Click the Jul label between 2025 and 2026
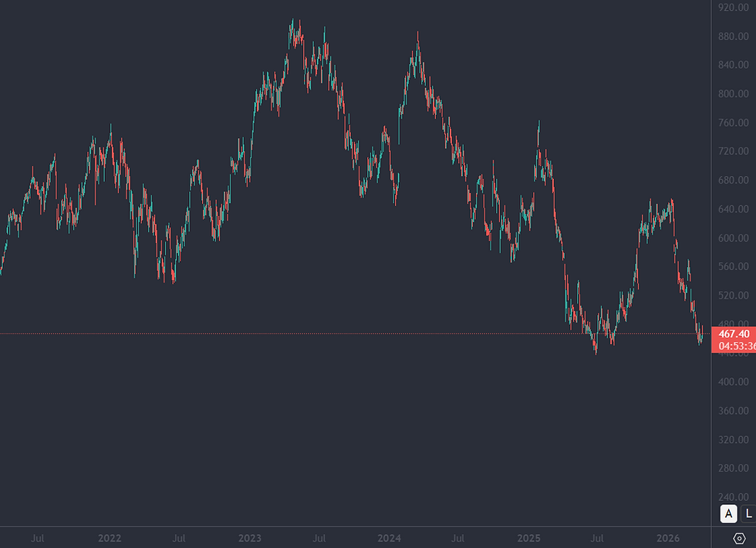This screenshot has height=548, width=756. [x=597, y=539]
